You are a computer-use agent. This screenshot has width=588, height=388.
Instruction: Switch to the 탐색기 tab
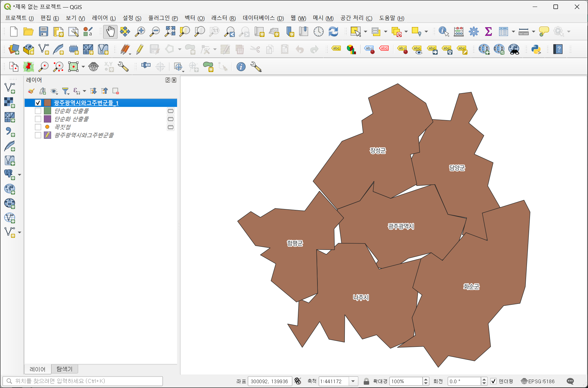64,369
